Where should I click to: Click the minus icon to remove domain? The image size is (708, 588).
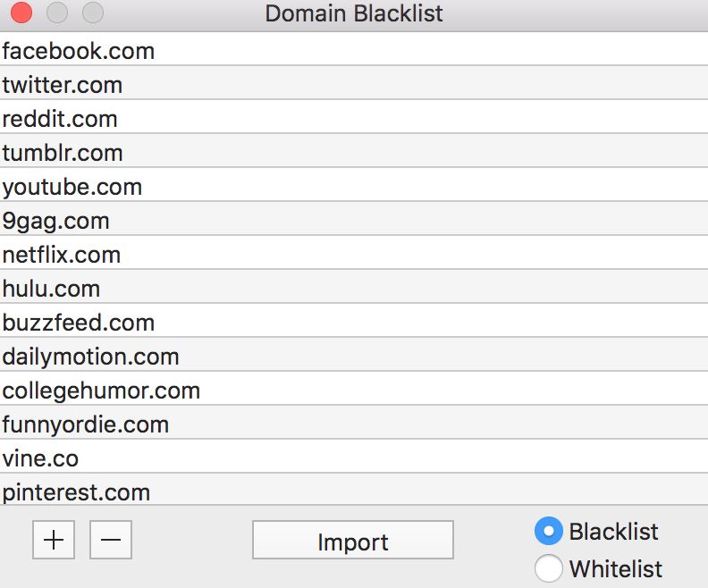click(x=111, y=541)
